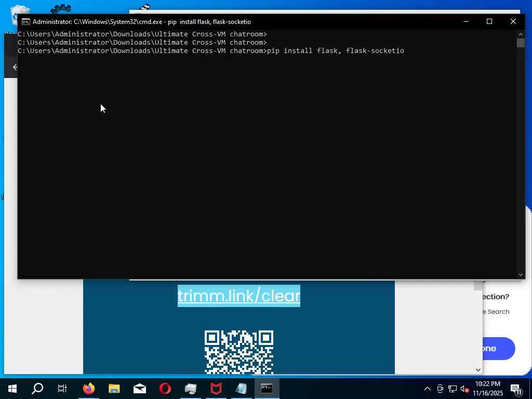Screen dimensions: 532x399
Task: Click the trimm.link/clear link
Action: click(239, 296)
